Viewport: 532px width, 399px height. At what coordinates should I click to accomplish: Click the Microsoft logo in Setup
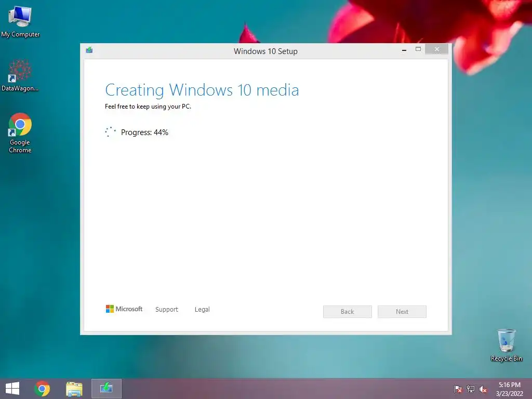(124, 309)
